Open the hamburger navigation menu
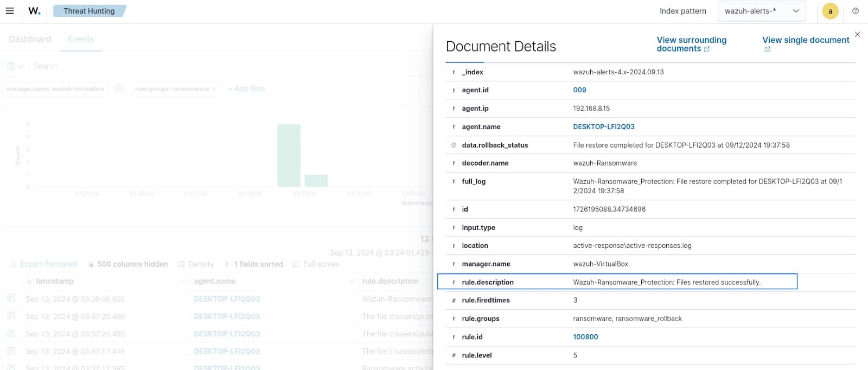 click(x=10, y=11)
